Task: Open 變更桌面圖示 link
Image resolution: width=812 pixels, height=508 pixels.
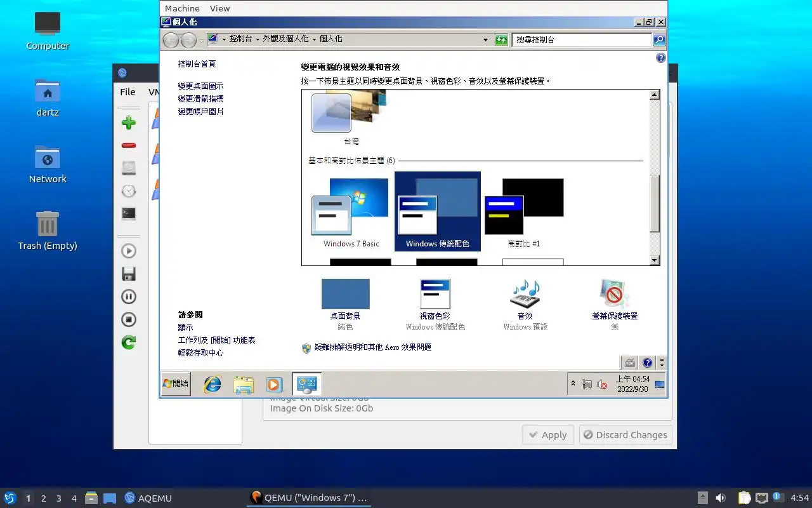Action: (x=200, y=86)
